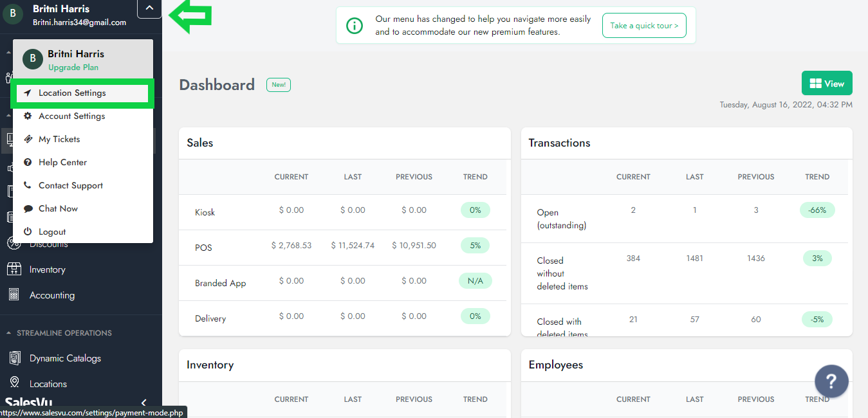Click the Inventory sidebar icon
Screen dimensions: 868x418
point(14,269)
